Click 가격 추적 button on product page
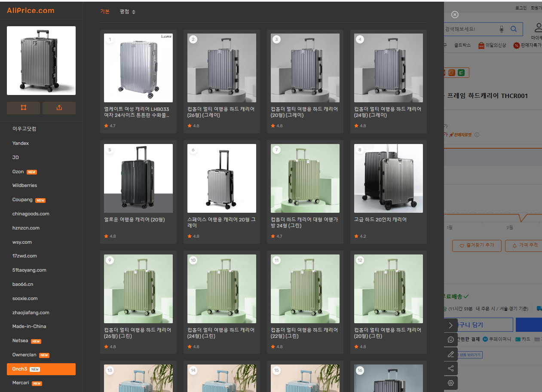Screen dimensions: 542x392 (524, 246)
